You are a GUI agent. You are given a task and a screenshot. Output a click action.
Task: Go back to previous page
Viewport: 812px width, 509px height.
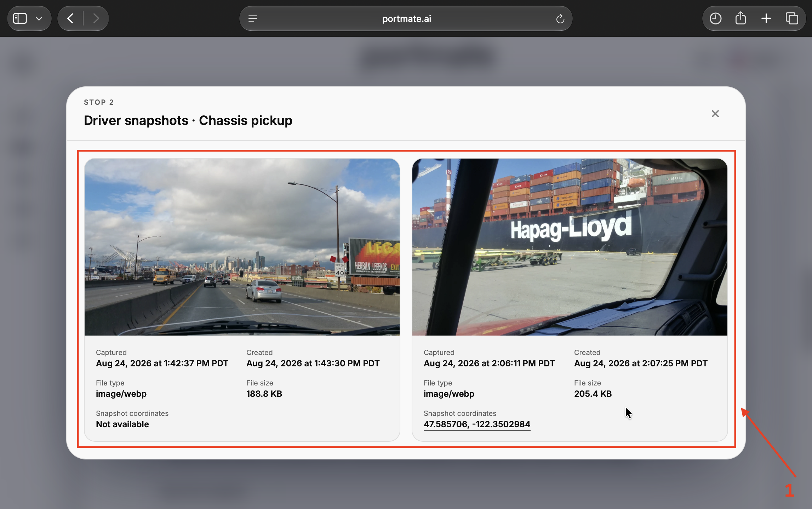[x=70, y=18]
